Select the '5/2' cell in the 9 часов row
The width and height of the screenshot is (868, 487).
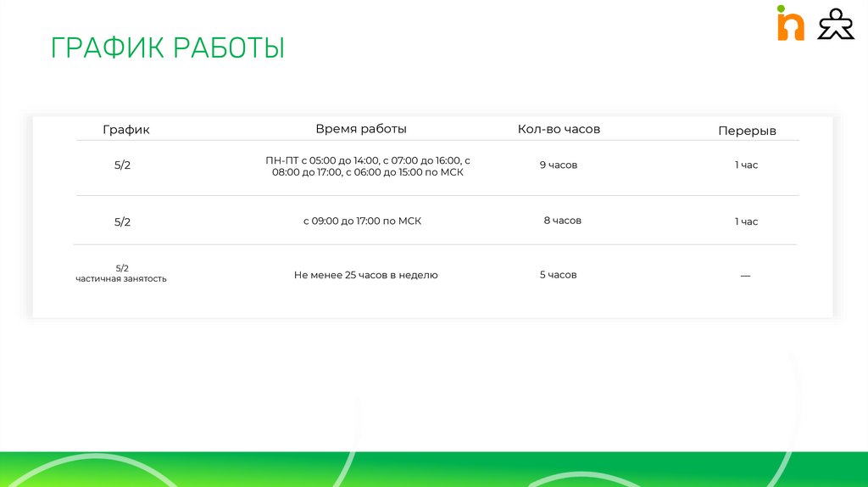click(122, 165)
